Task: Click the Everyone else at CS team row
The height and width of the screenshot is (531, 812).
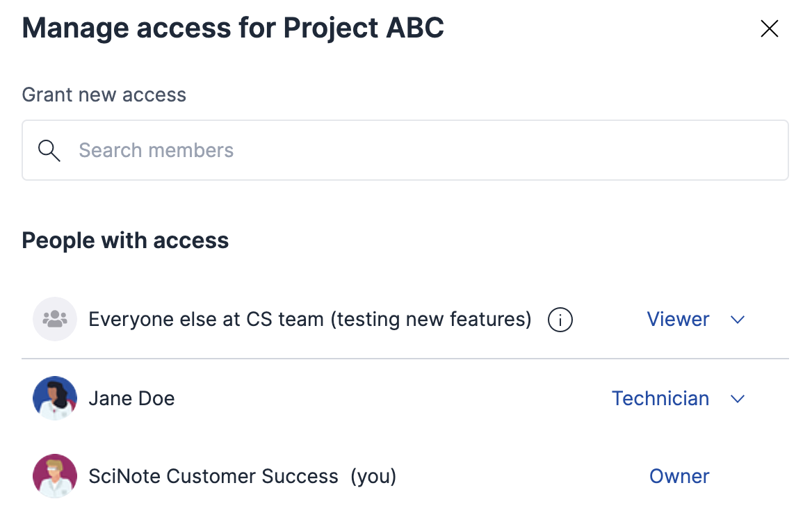Action: [311, 319]
